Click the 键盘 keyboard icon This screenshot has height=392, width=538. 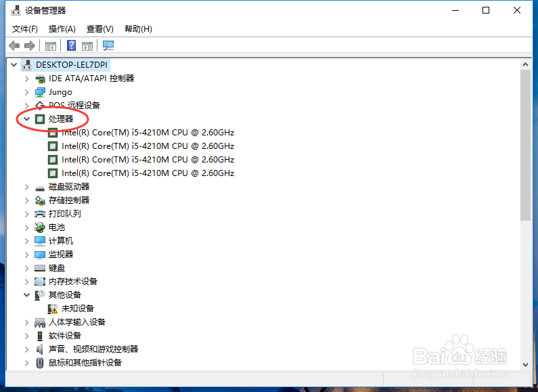(40, 267)
